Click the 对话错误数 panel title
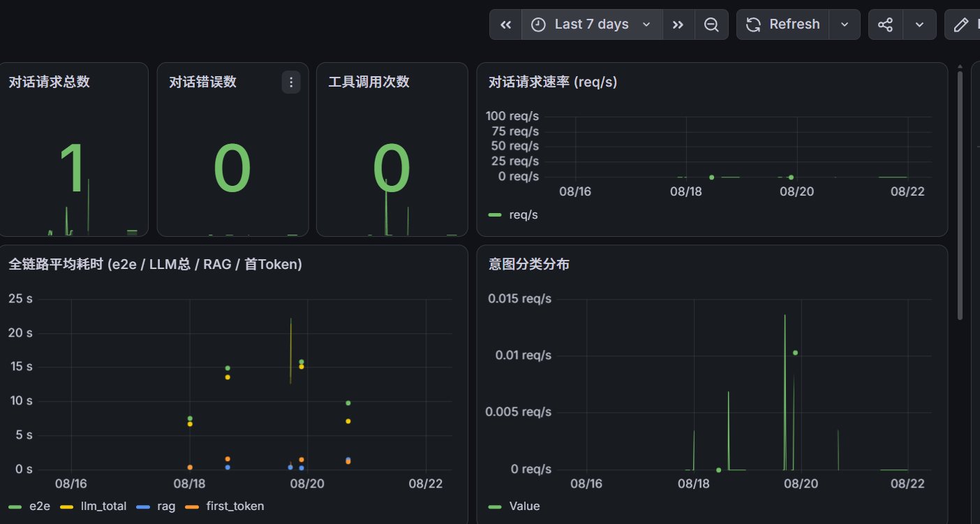980x524 pixels. tap(202, 82)
